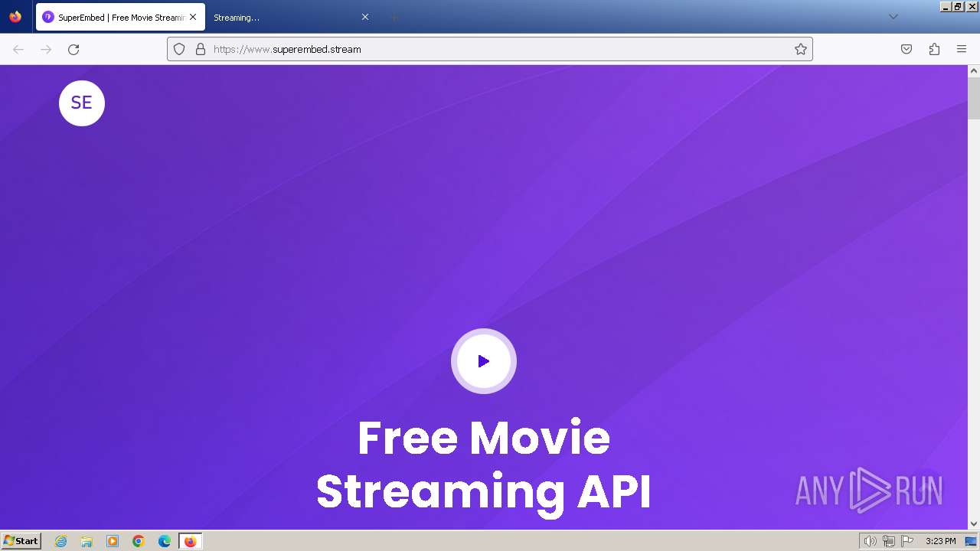The image size is (980, 551).
Task: Go forward to next page
Action: 46,49
